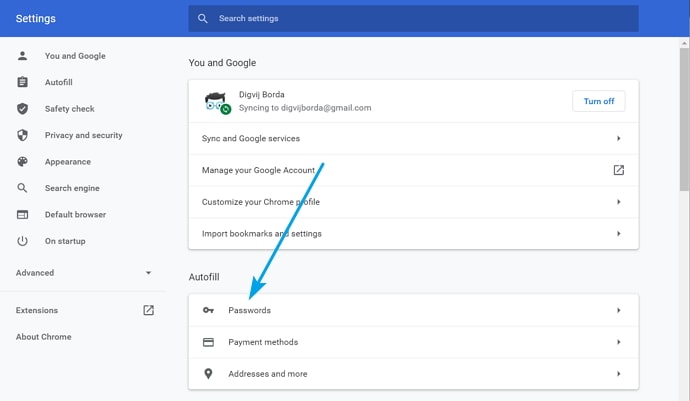
Task: Click Import bookmarks and settings text
Action: tap(262, 233)
